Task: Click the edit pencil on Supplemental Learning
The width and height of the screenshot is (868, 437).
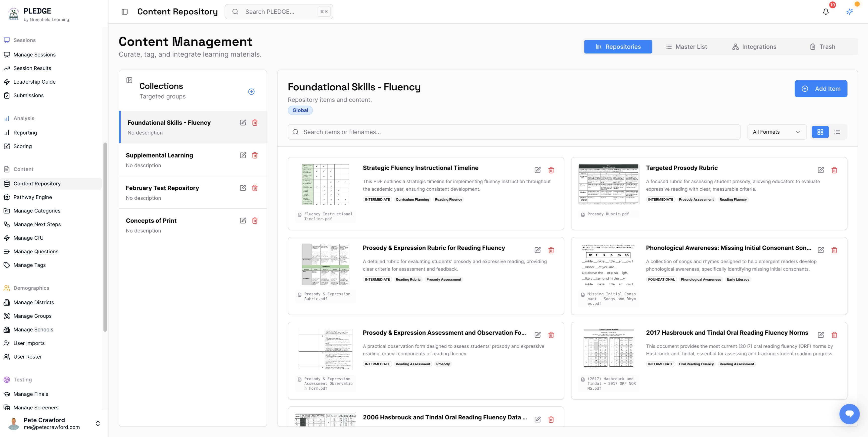Action: [243, 155]
